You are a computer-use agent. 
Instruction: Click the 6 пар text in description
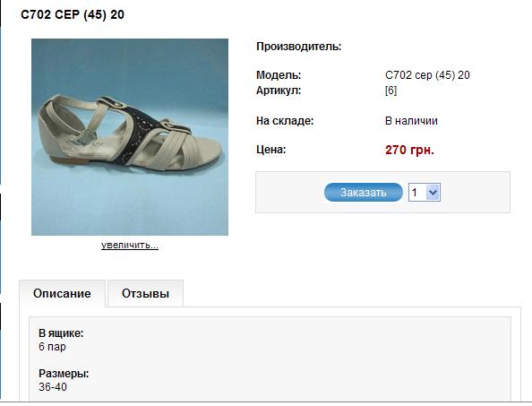point(52,347)
